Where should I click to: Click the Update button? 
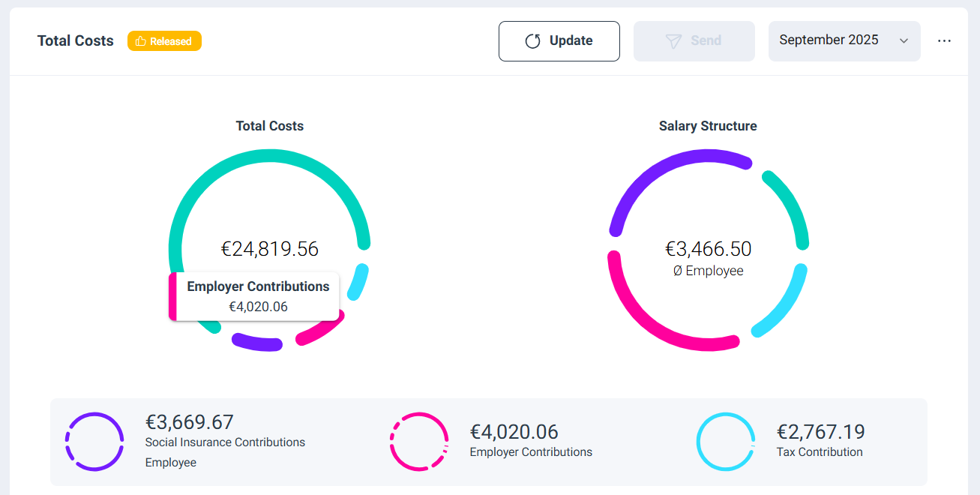[559, 41]
